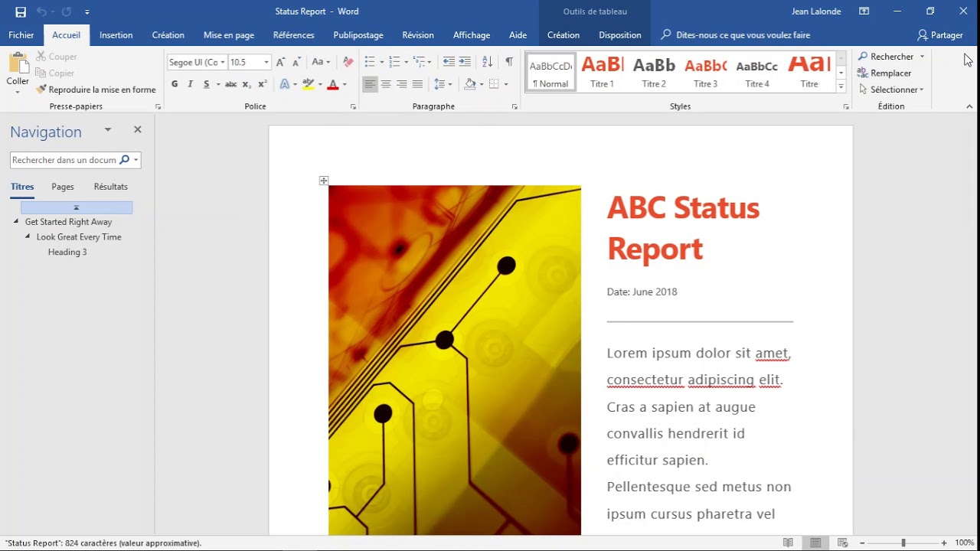Open the Disposition table tools tab
Viewport: 980px width, 551px height.
point(620,35)
